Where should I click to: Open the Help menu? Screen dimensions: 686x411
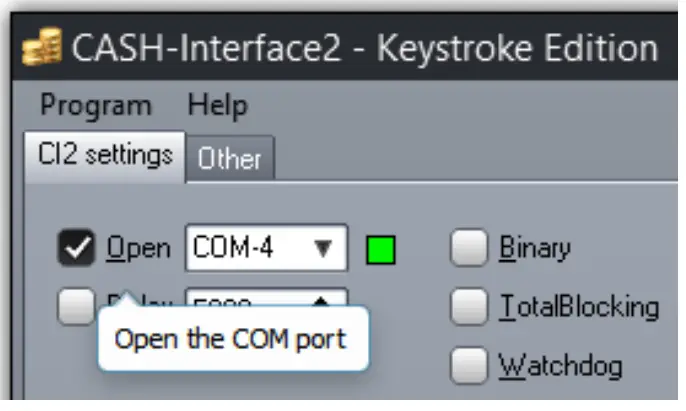[217, 105]
